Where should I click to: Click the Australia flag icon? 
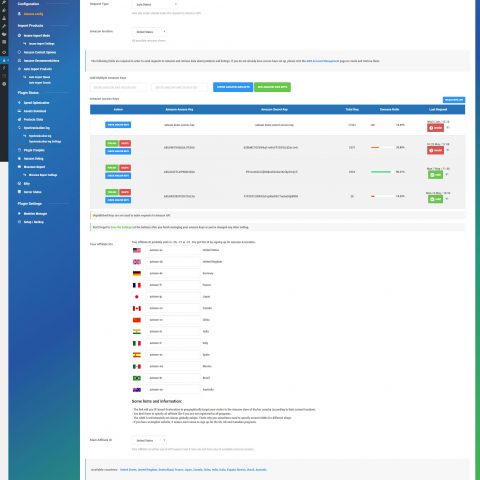(137, 390)
